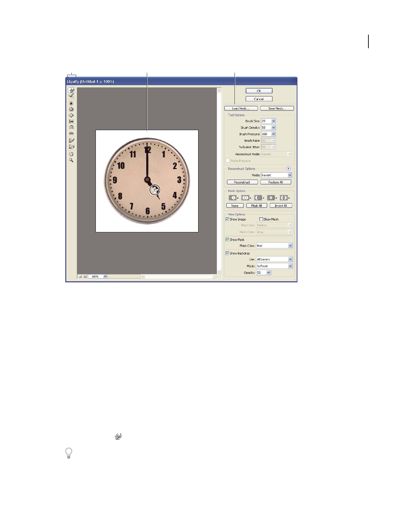
Task: Open Add To Selection mask option
Action: (246, 198)
